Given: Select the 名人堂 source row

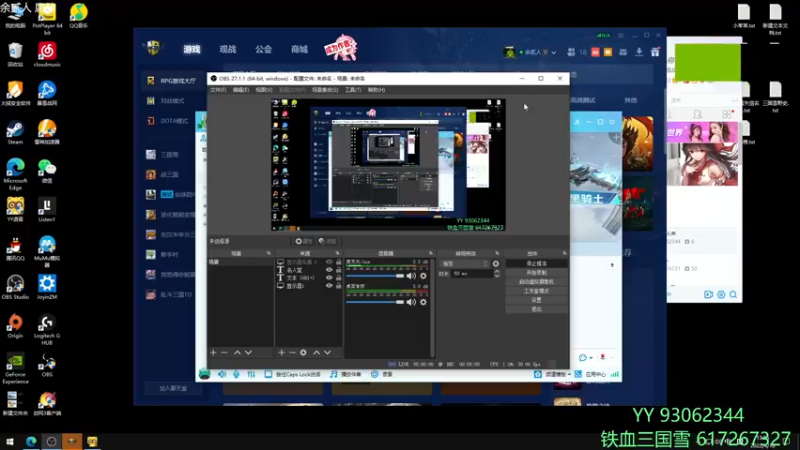Looking at the screenshot, I should (x=309, y=270).
